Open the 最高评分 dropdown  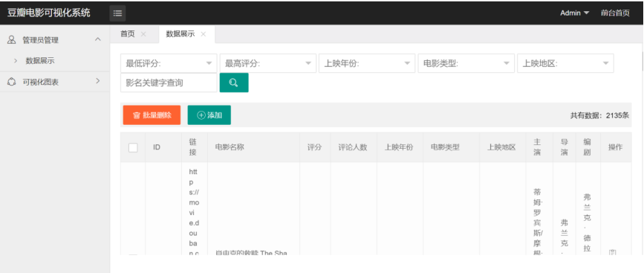268,63
